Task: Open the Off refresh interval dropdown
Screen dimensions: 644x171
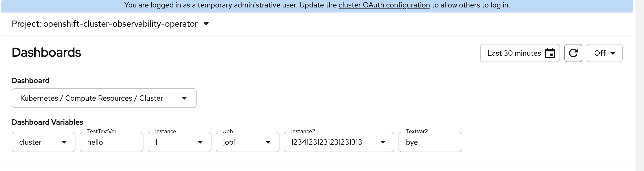Action: tap(604, 53)
